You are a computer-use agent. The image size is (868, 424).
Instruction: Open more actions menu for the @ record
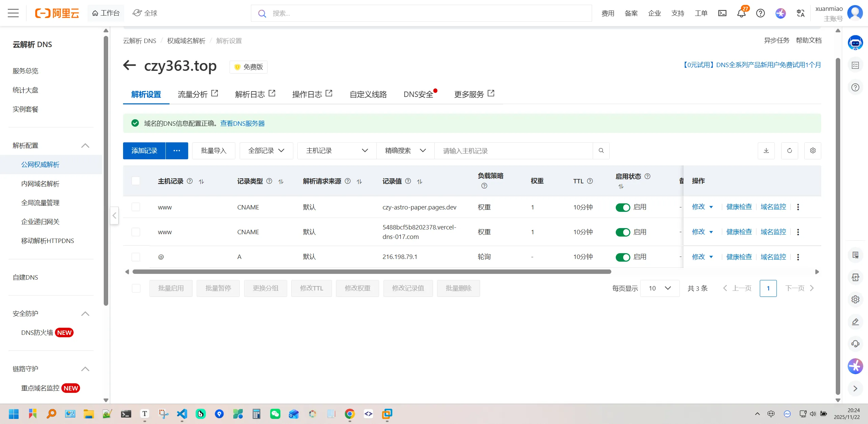click(x=798, y=257)
